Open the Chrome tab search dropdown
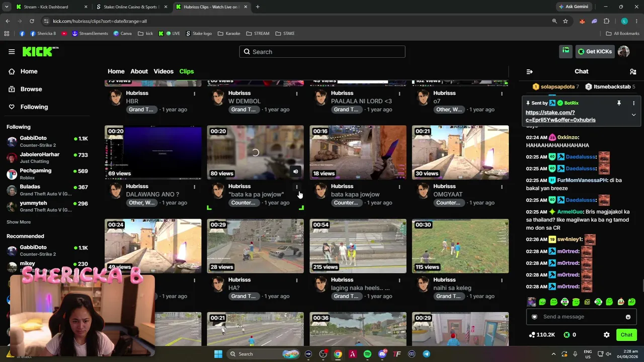 point(7,7)
